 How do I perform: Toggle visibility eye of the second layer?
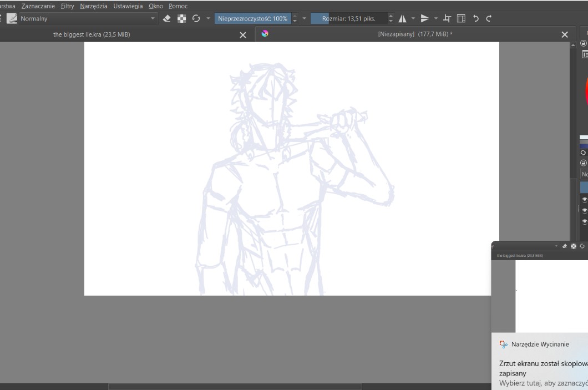(584, 211)
